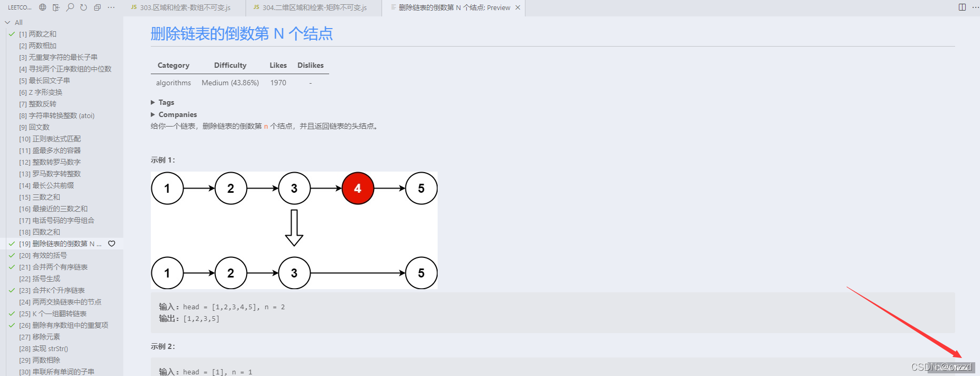Open problem [12] 整数转罗马数字
The height and width of the screenshot is (376, 980).
point(50,162)
